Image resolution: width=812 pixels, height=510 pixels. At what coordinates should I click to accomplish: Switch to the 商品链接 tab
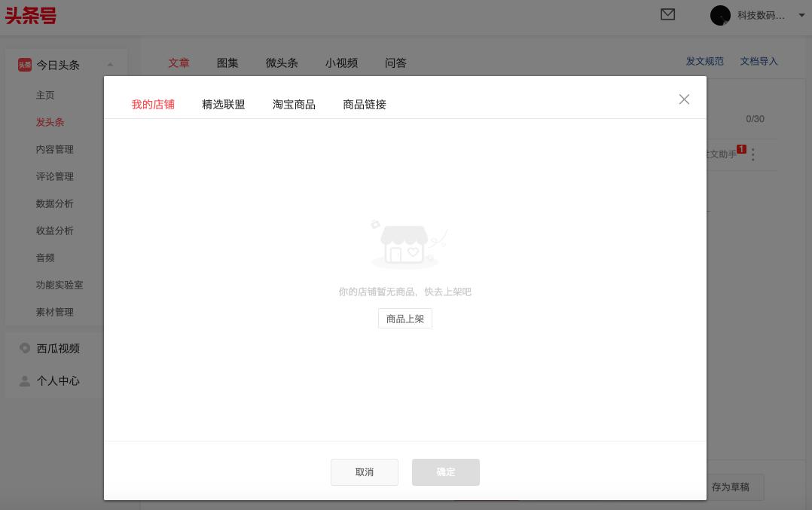point(365,105)
